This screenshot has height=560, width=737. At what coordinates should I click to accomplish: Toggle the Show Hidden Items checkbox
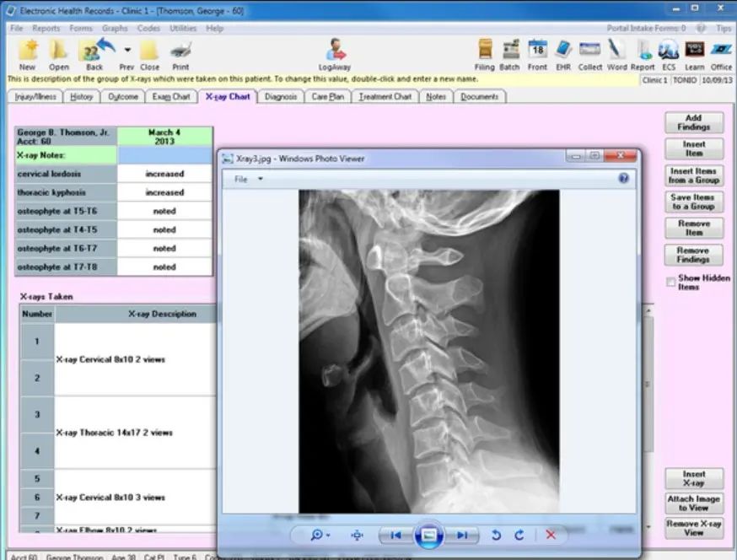(x=671, y=282)
